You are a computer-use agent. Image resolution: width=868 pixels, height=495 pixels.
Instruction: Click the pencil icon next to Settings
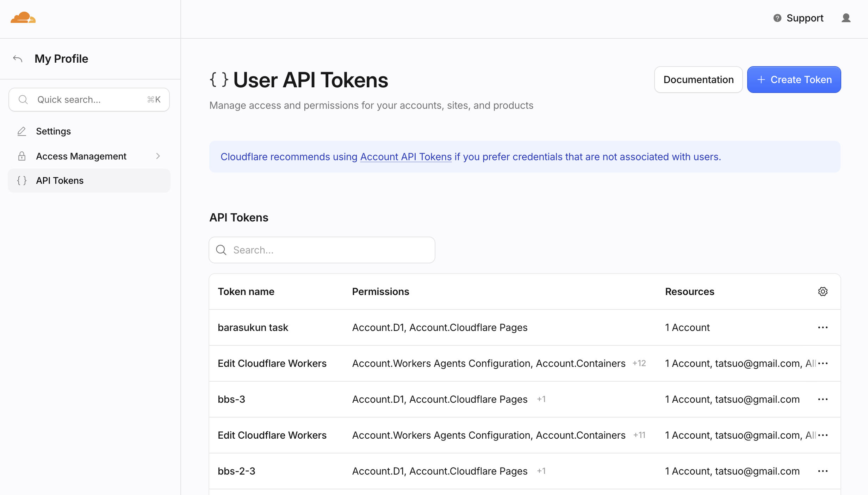(22, 131)
